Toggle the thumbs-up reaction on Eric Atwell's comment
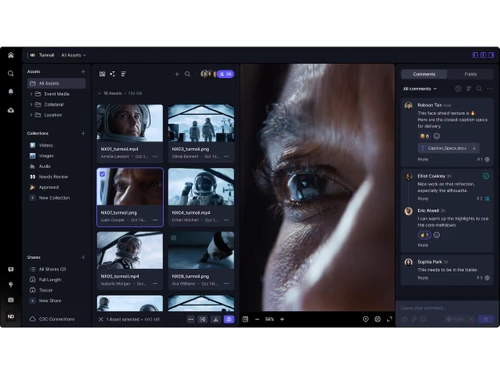The image size is (500, 375). point(424,235)
